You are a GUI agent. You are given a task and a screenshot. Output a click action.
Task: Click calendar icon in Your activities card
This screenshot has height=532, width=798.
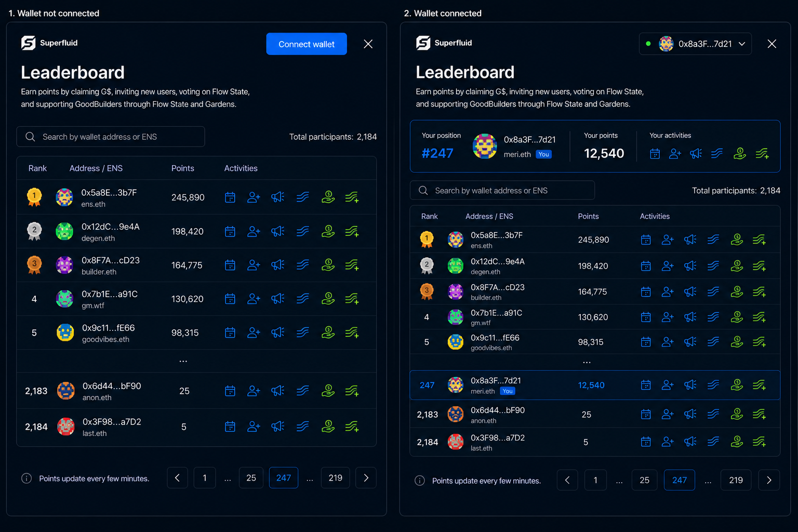[655, 154]
